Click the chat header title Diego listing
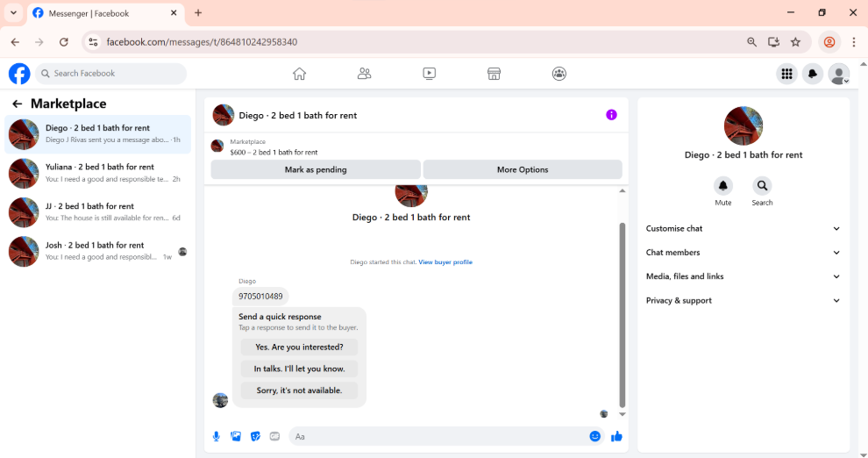868x458 pixels. pyautogui.click(x=298, y=115)
